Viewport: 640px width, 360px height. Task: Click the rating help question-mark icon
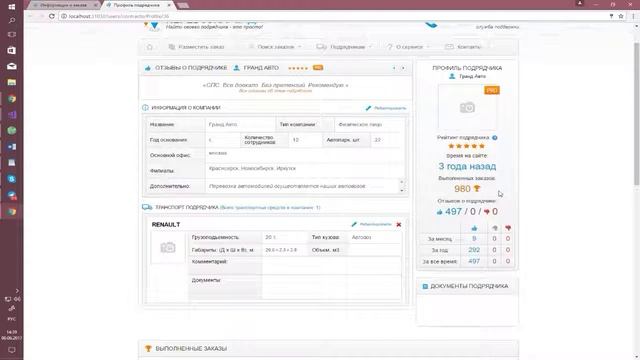click(495, 138)
